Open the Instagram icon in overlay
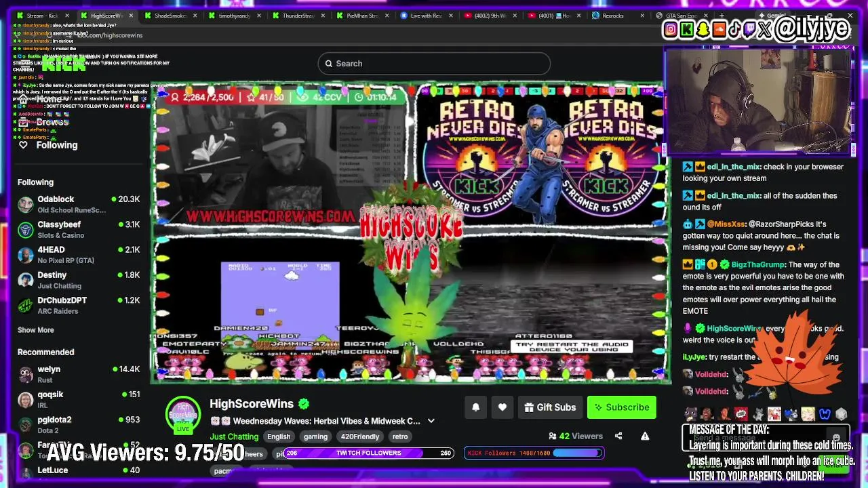This screenshot has height=488, width=868. pos(671,29)
